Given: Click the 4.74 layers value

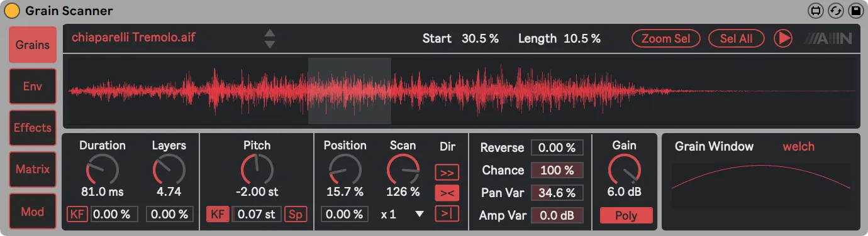Looking at the screenshot, I should (x=169, y=191).
